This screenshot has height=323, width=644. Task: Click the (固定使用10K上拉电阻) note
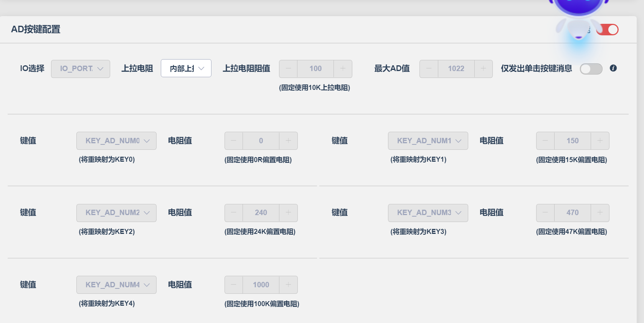tap(314, 88)
